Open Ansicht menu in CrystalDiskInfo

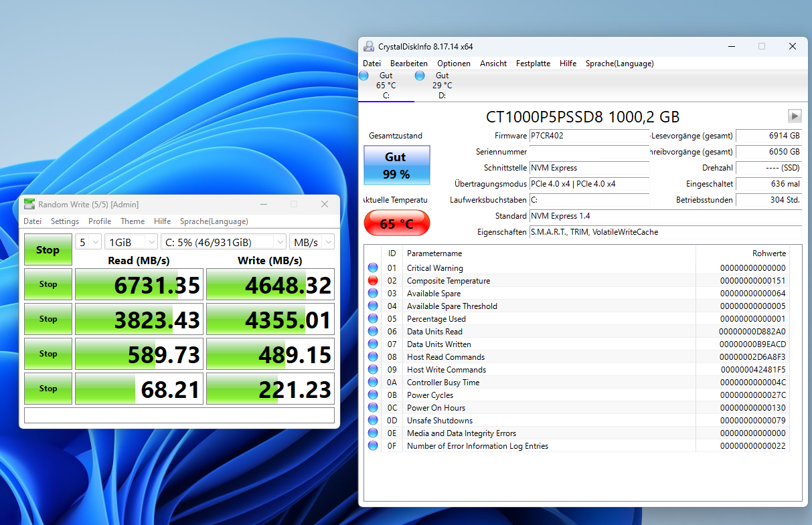point(493,64)
